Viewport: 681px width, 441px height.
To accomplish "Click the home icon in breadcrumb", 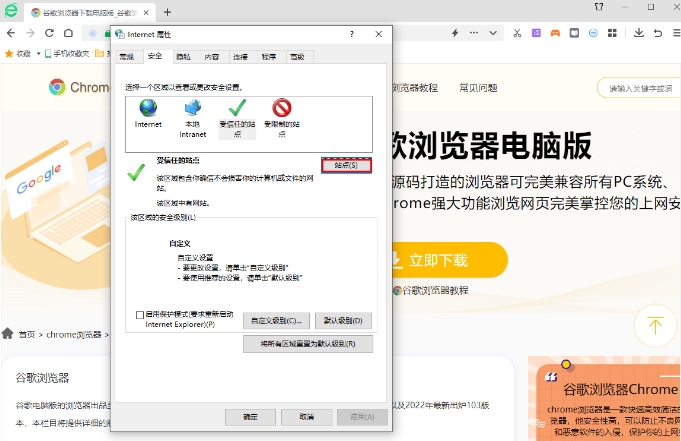I will click(8, 334).
